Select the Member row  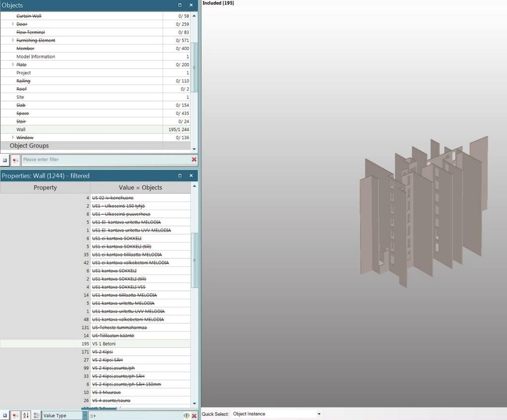click(96, 48)
